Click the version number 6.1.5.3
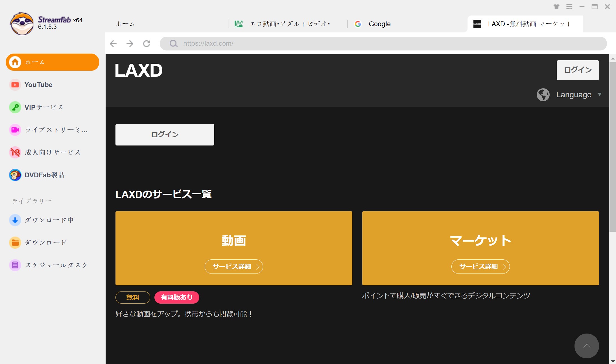The image size is (616, 364). (x=47, y=27)
